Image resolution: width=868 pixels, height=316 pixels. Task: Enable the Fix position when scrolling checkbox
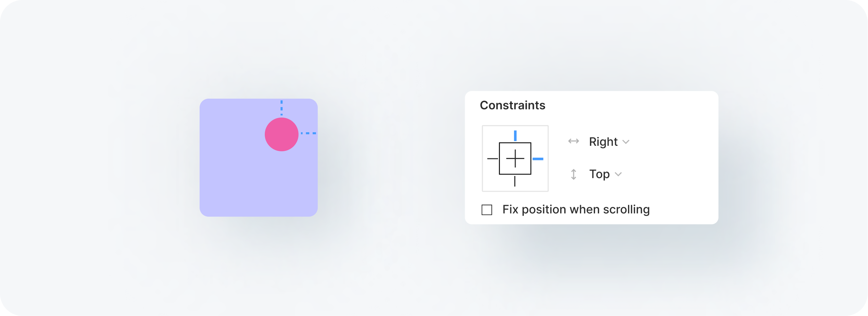pos(487,210)
